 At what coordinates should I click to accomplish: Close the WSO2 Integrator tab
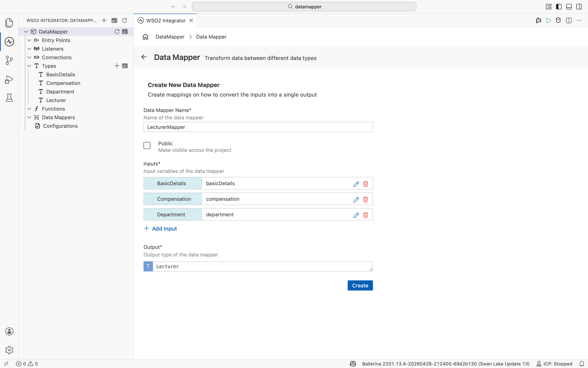coord(191,20)
